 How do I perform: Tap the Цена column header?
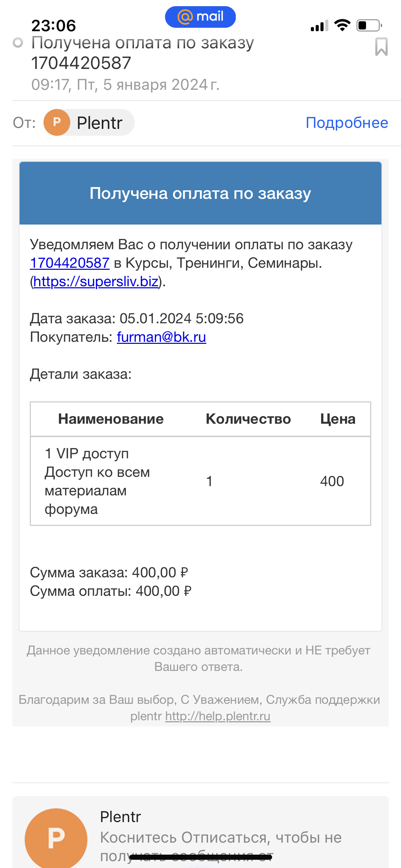pyautogui.click(x=338, y=419)
